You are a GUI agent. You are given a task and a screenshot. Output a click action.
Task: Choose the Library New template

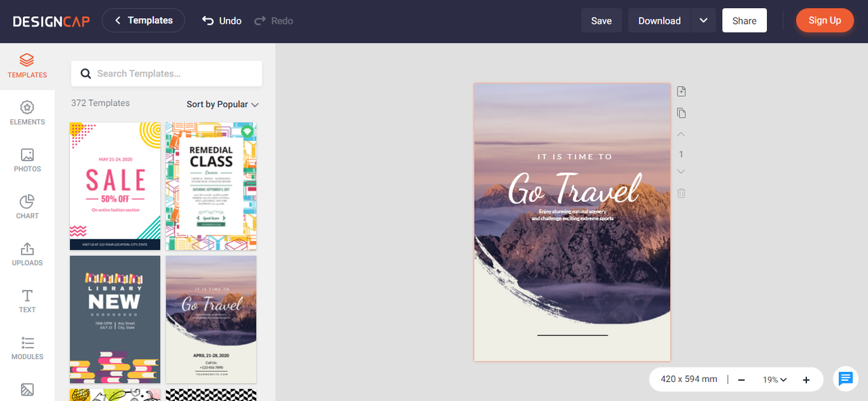tap(115, 319)
